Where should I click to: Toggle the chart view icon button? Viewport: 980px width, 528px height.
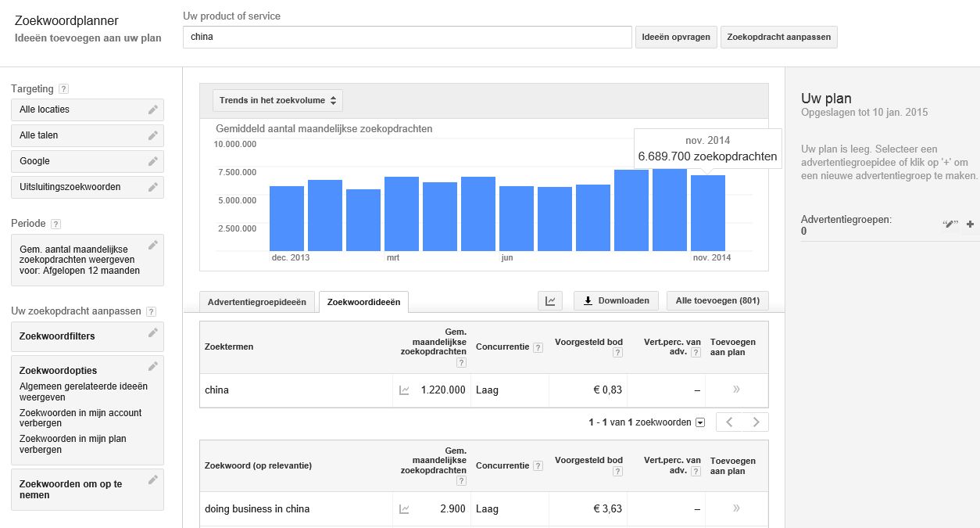click(550, 300)
